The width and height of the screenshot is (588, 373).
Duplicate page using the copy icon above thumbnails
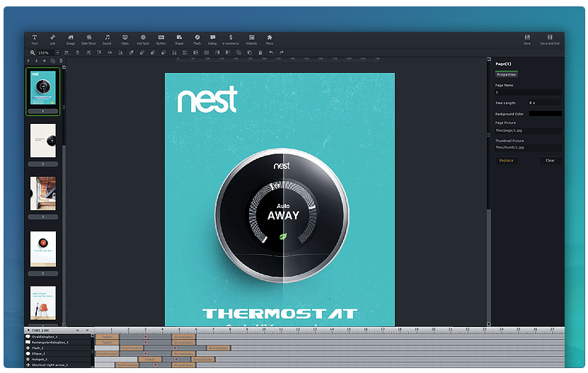click(x=52, y=61)
